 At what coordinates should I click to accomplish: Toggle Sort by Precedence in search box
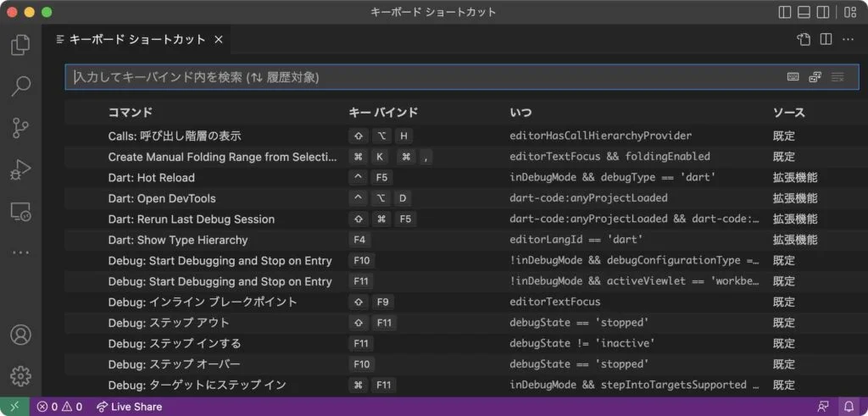(x=815, y=77)
